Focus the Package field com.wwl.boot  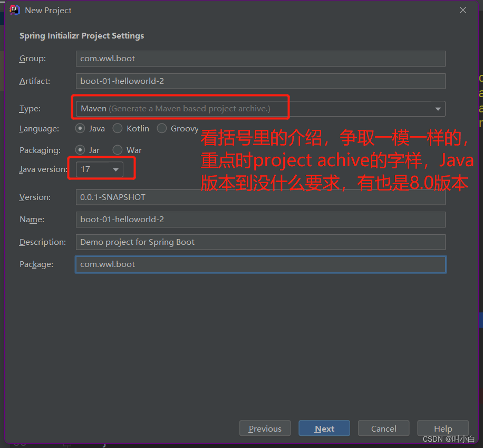pos(260,264)
